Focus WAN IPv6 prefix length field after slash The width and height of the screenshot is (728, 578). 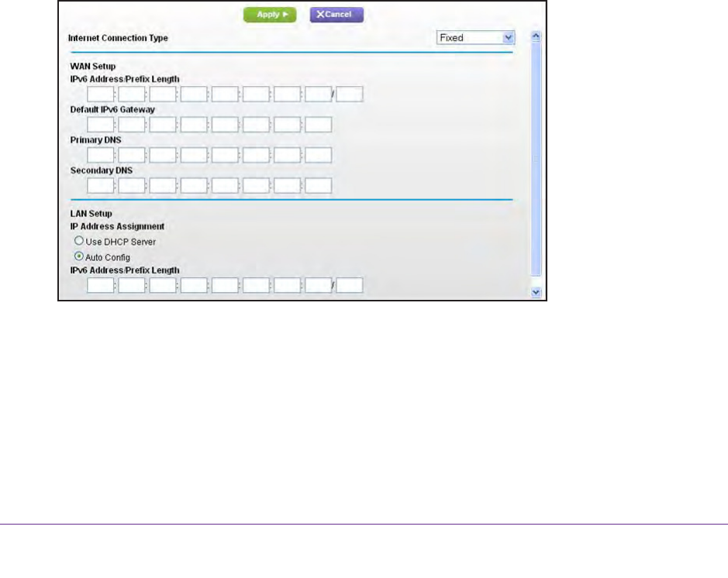point(349,95)
